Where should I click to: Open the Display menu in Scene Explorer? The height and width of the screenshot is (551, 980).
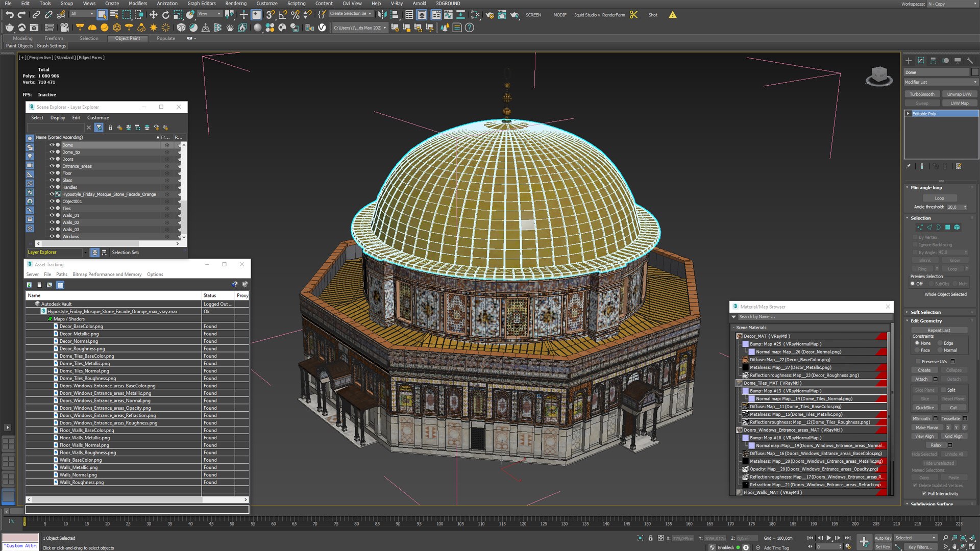58,118
